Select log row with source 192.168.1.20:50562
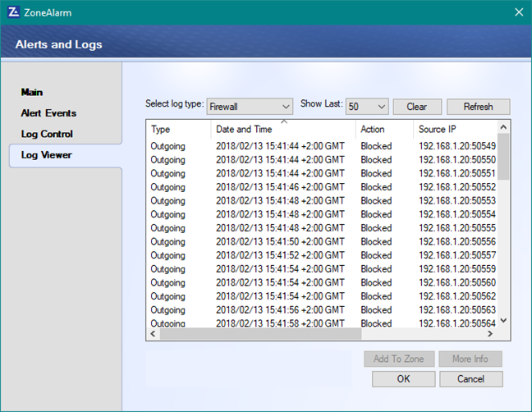 click(323, 296)
